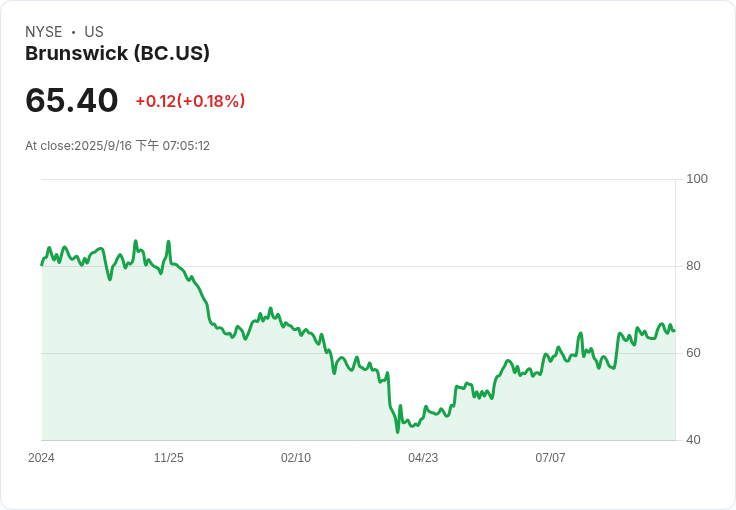The height and width of the screenshot is (510, 736).
Task: Click the rightmost end of the price line
Action: click(x=674, y=330)
